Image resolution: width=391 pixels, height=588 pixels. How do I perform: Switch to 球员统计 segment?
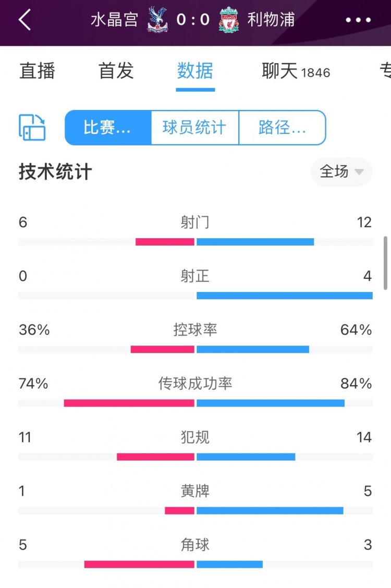[x=194, y=127]
